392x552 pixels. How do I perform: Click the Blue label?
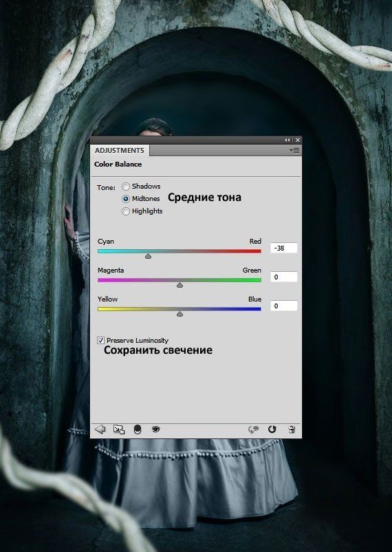(254, 299)
